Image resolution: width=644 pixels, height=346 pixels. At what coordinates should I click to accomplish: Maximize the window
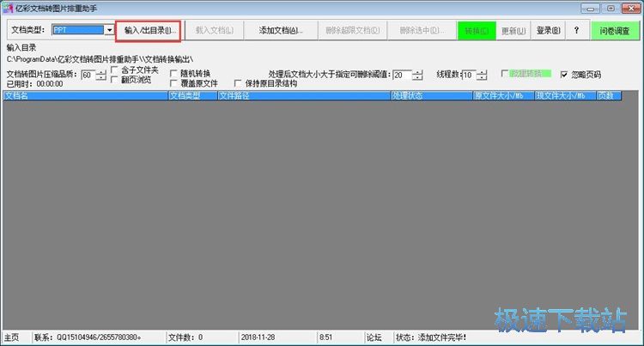tap(611, 9)
